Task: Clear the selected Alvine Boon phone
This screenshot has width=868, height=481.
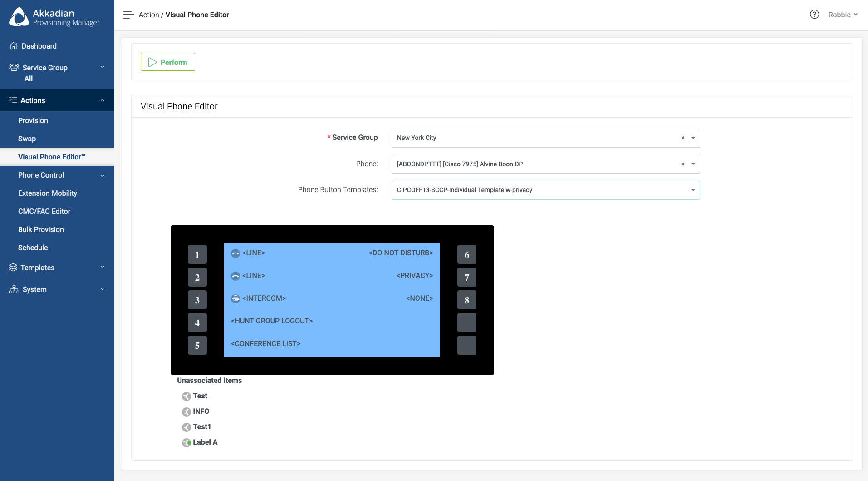Action: (x=682, y=164)
